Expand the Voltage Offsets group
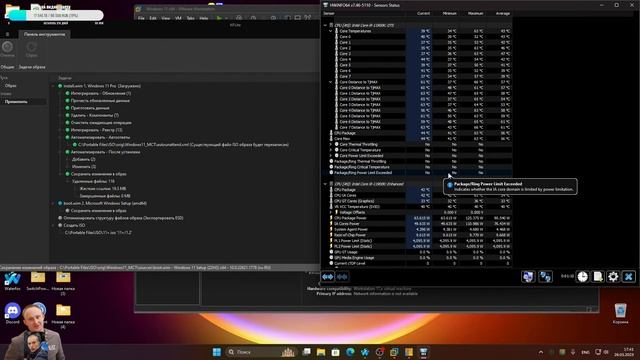This screenshot has height=360, width=640. click(331, 212)
